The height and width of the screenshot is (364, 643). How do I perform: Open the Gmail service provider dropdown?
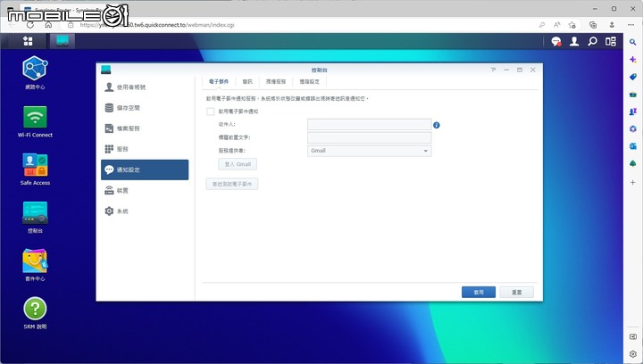[x=369, y=151]
